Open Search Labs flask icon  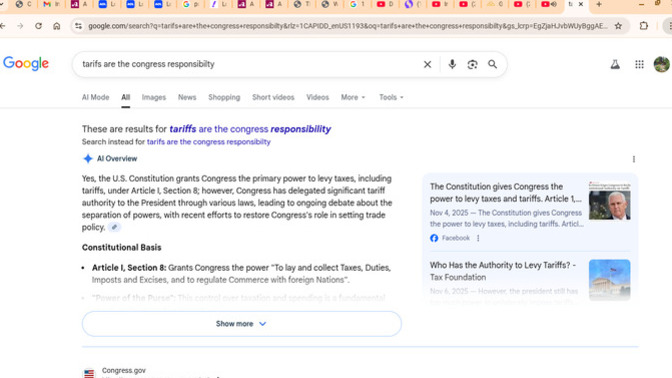615,64
